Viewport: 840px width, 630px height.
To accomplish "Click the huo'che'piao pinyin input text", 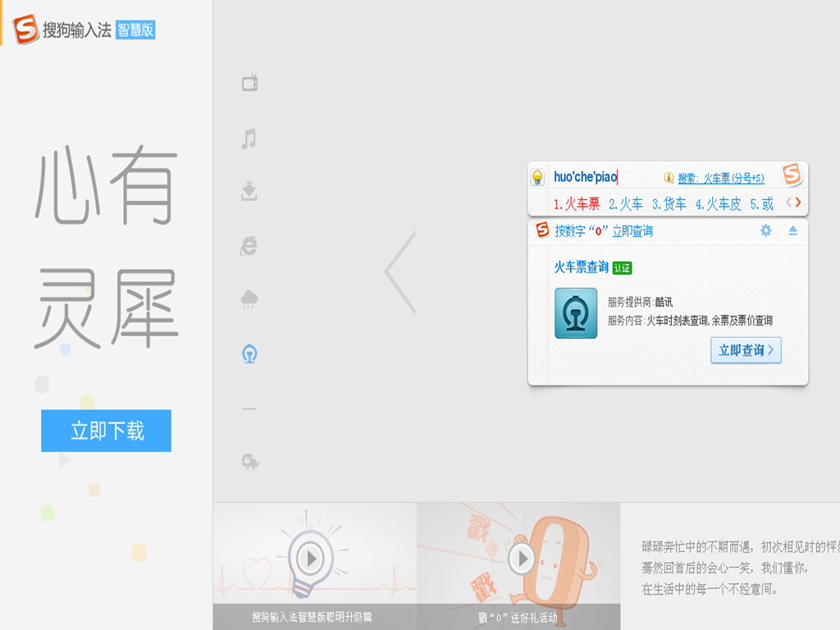I will tap(585, 177).
